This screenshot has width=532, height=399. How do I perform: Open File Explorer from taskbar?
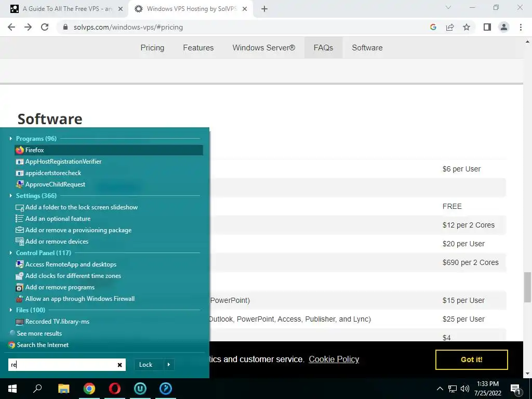click(63, 389)
